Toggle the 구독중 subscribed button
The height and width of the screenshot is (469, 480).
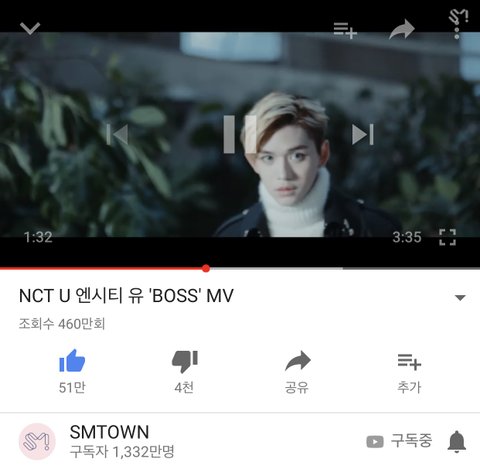(x=399, y=441)
